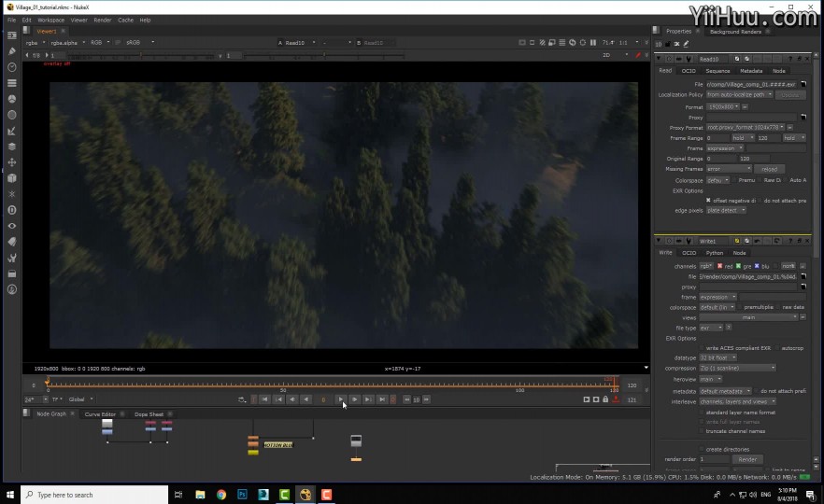Open the Time nodes clock icon
Image resolution: width=824 pixels, height=504 pixels.
tap(11, 67)
